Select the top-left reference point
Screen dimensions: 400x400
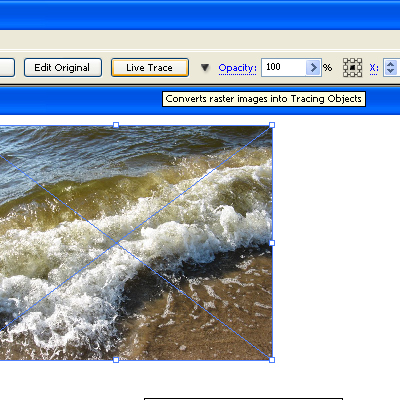[346, 61]
